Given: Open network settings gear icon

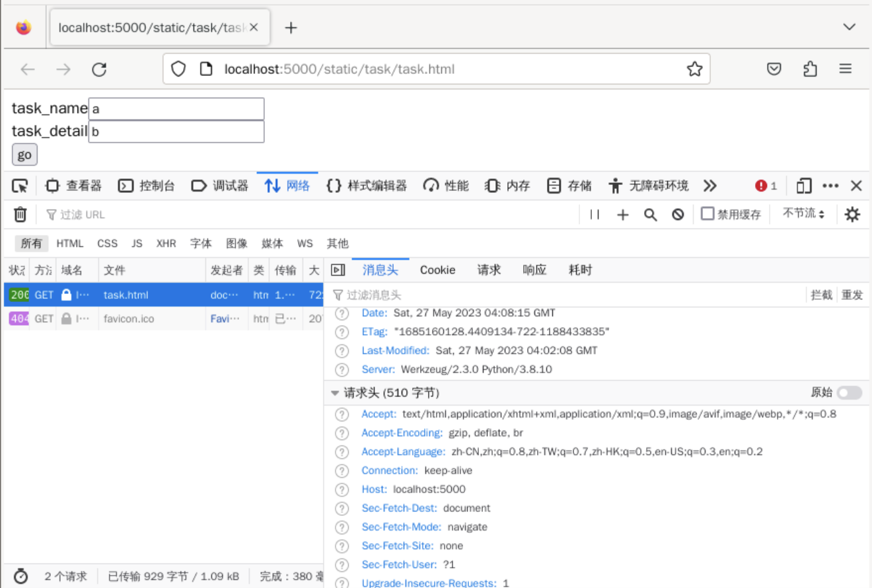Looking at the screenshot, I should tap(853, 214).
